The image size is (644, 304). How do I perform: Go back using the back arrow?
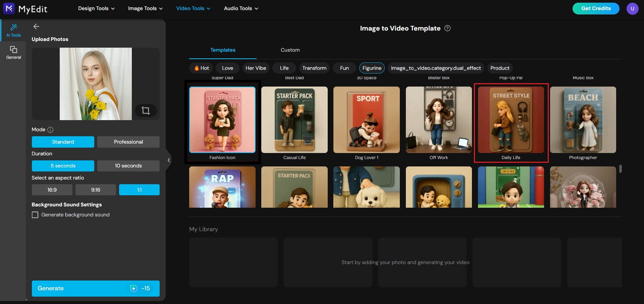coord(36,27)
